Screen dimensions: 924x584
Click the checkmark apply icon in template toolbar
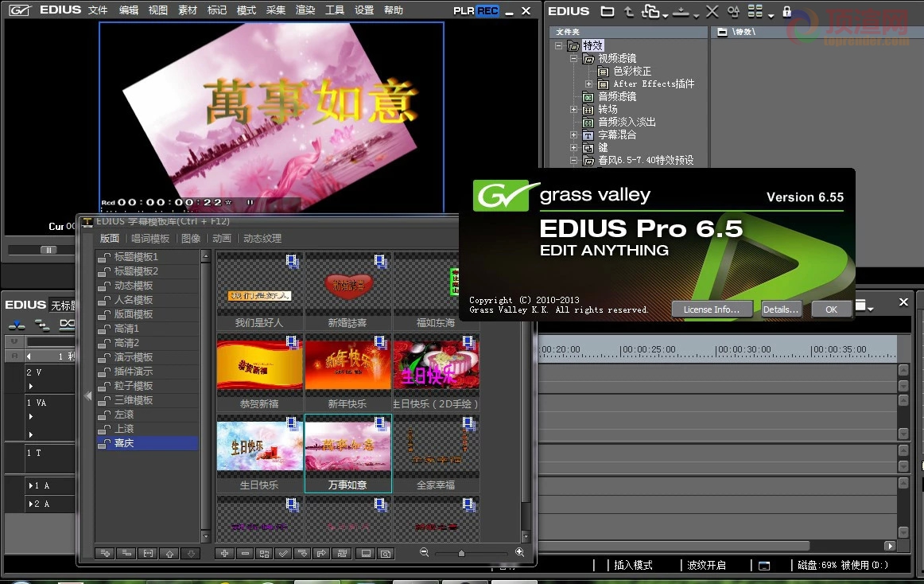coord(283,553)
